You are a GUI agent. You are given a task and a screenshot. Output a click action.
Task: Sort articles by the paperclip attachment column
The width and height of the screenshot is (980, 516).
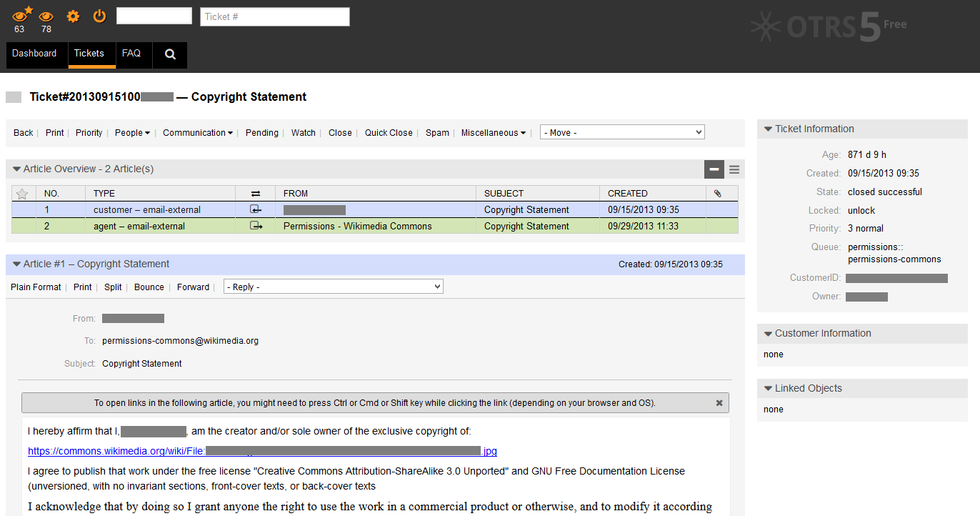pos(717,193)
